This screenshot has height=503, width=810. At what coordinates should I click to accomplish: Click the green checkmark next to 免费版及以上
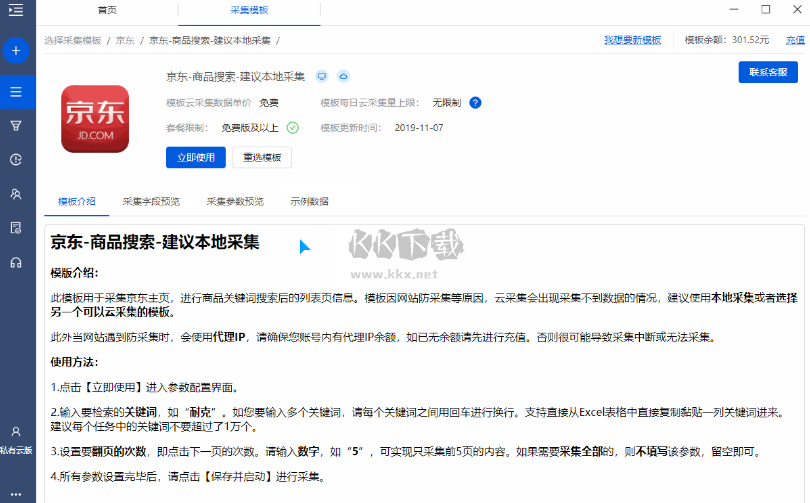coord(292,128)
